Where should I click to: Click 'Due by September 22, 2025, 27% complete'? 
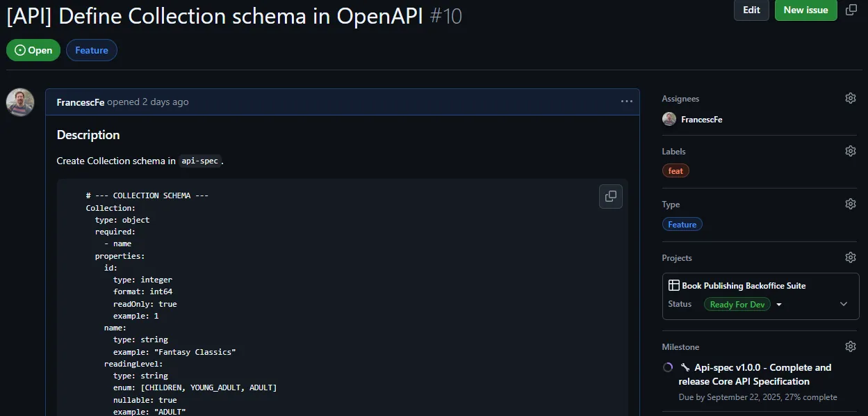[x=758, y=397]
